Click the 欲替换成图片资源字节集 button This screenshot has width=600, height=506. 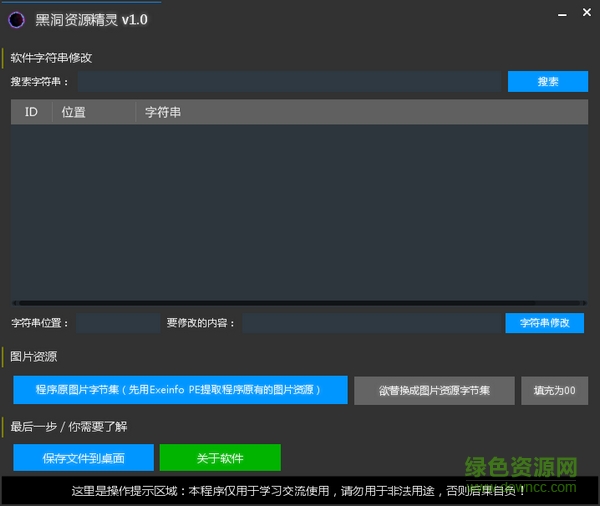(434, 390)
